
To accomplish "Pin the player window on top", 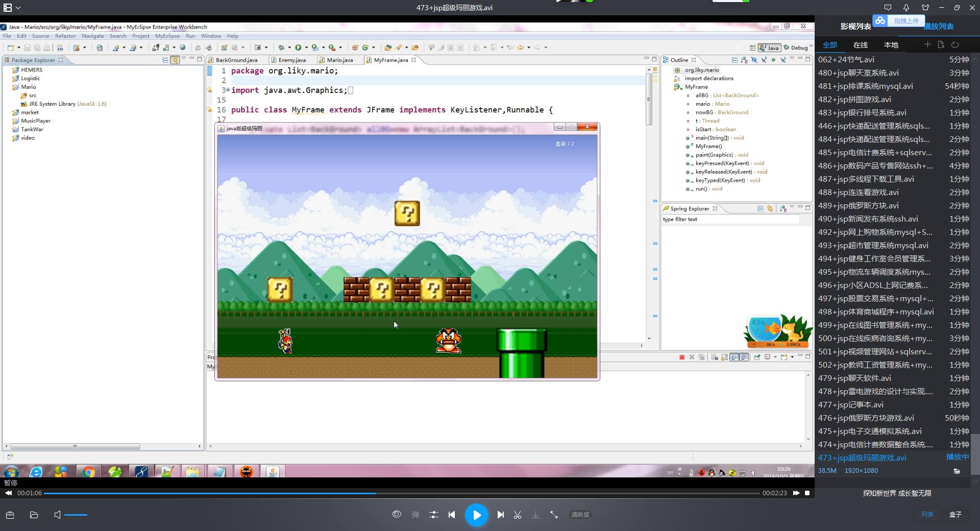I will 906,8.
